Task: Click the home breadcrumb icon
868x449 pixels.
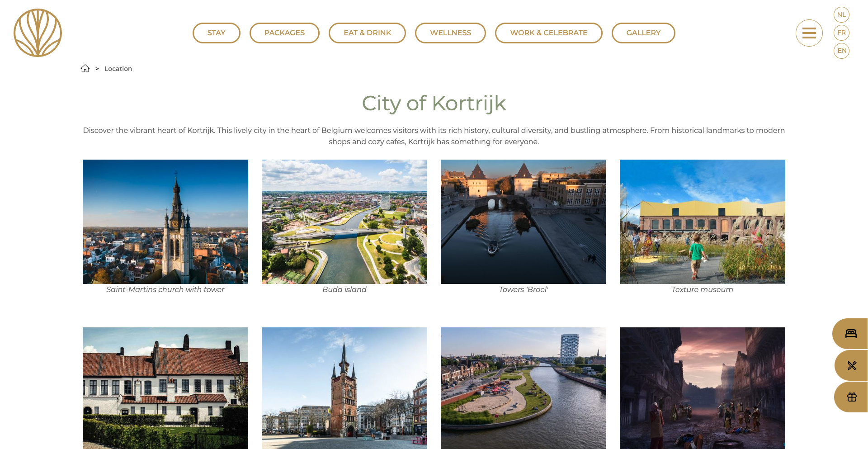Action: point(85,68)
